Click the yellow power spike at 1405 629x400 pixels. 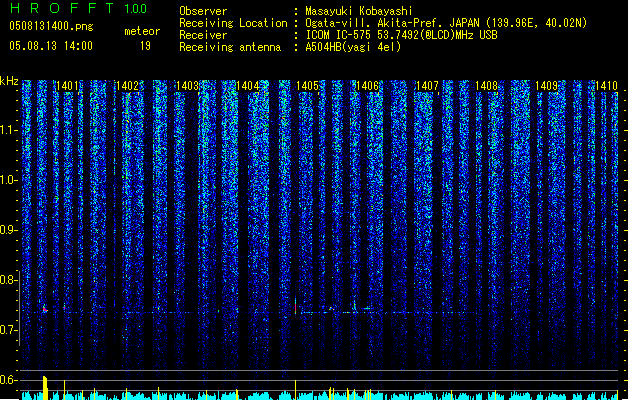click(296, 390)
